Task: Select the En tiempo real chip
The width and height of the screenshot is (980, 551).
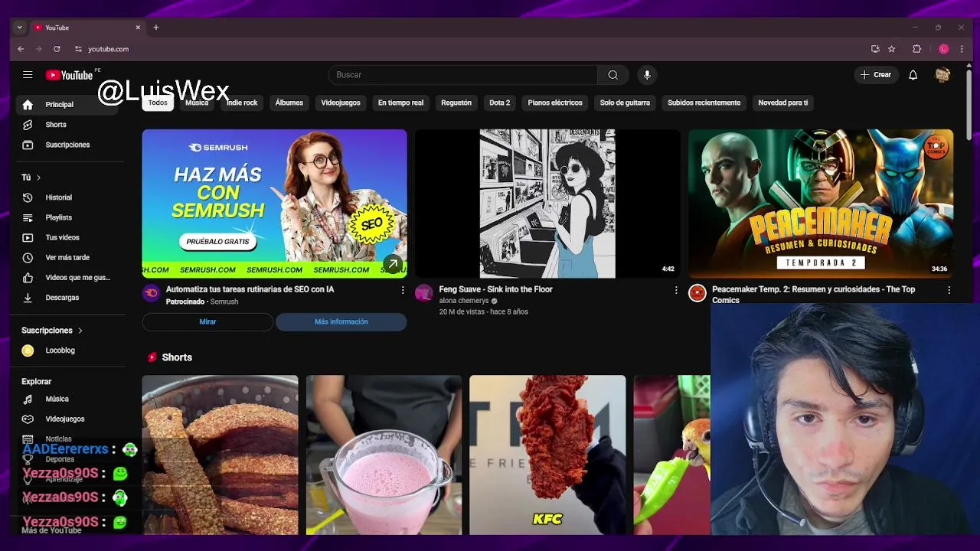Action: pyautogui.click(x=400, y=103)
